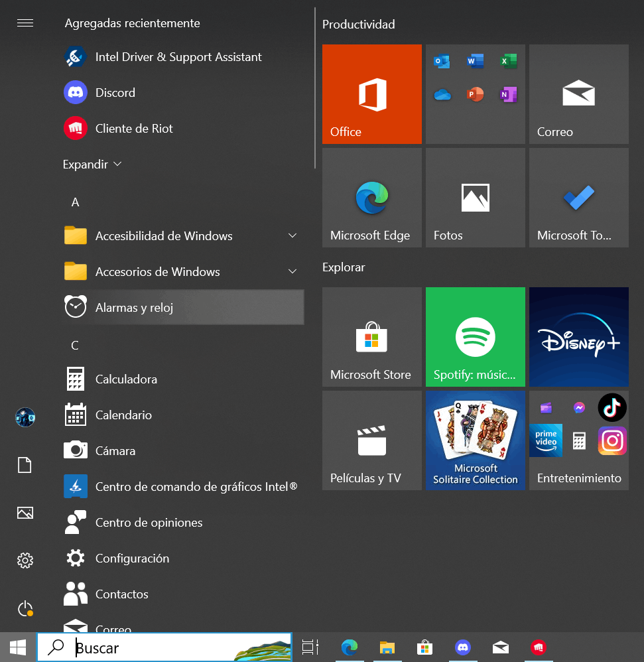Screen dimensions: 644x662
Task: Open Configuración from app list
Action: click(183, 558)
